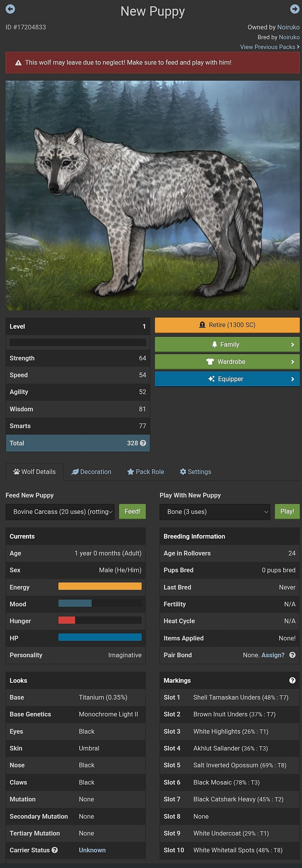The height and width of the screenshot is (868, 302).
Task: Click the tree icon on Family button
Action: [215, 344]
